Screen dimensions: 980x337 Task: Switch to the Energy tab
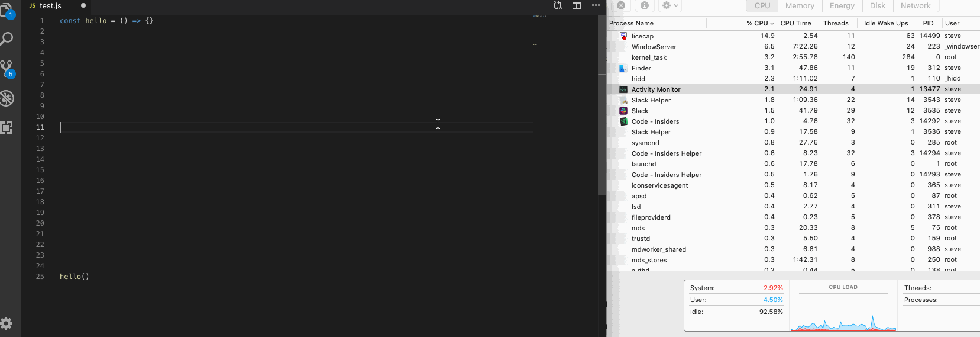842,5
